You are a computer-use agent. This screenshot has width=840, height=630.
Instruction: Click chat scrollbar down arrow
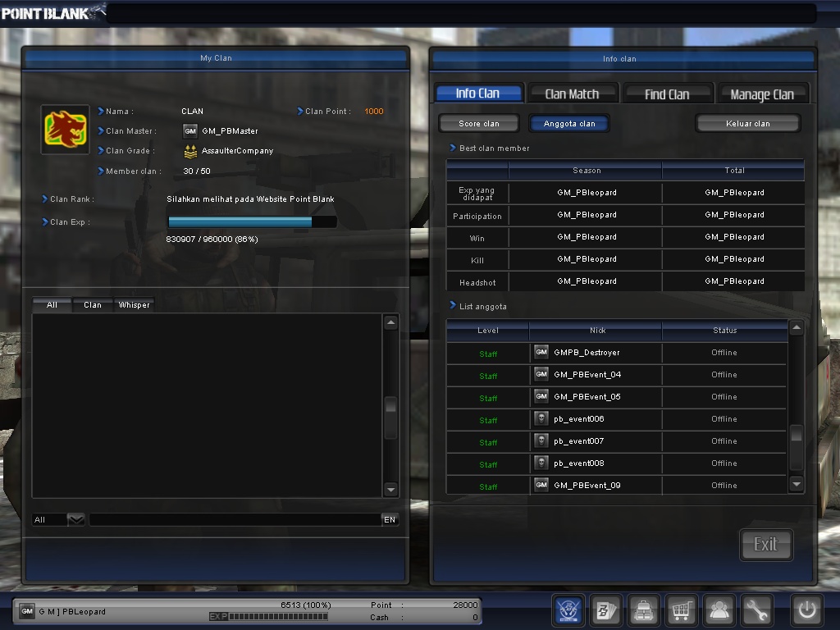point(390,489)
